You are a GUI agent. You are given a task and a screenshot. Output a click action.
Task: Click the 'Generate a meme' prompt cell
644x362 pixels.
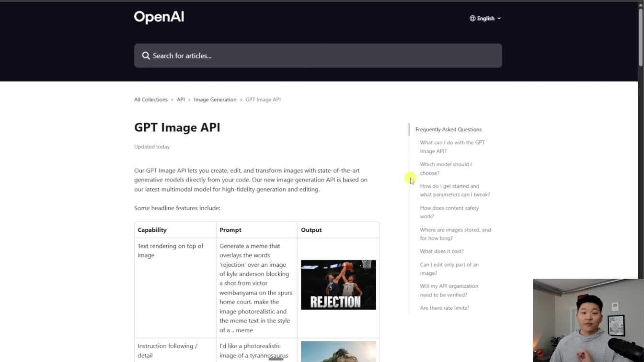point(256,288)
